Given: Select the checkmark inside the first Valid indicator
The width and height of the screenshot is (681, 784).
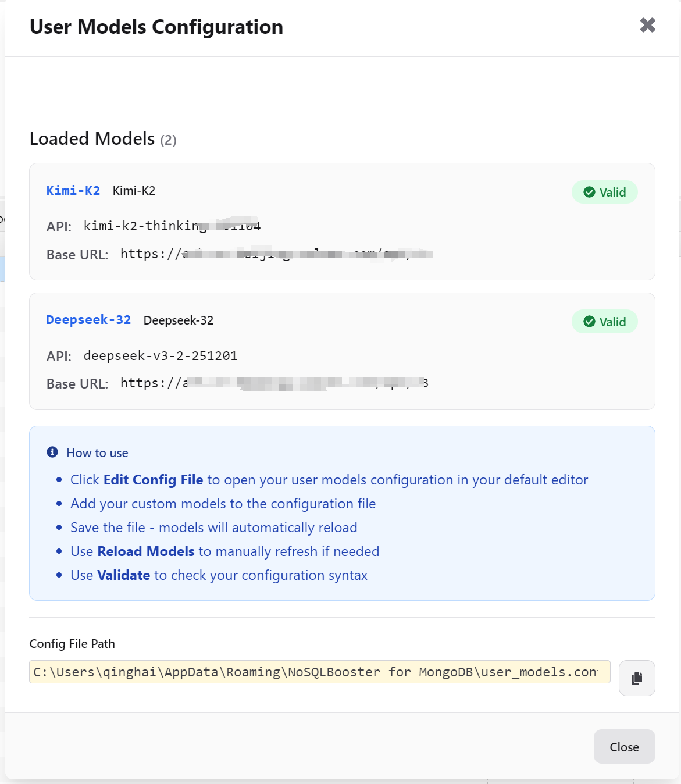Looking at the screenshot, I should pyautogui.click(x=589, y=191).
